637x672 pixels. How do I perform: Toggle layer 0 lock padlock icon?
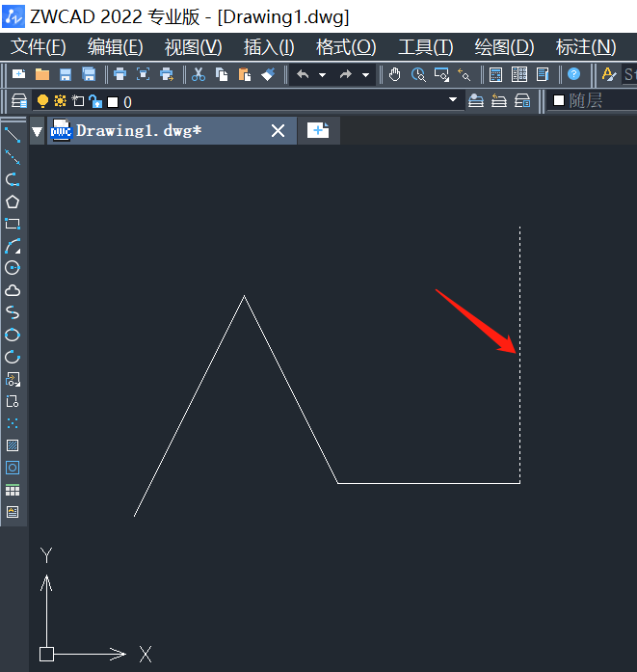pyautogui.click(x=95, y=101)
